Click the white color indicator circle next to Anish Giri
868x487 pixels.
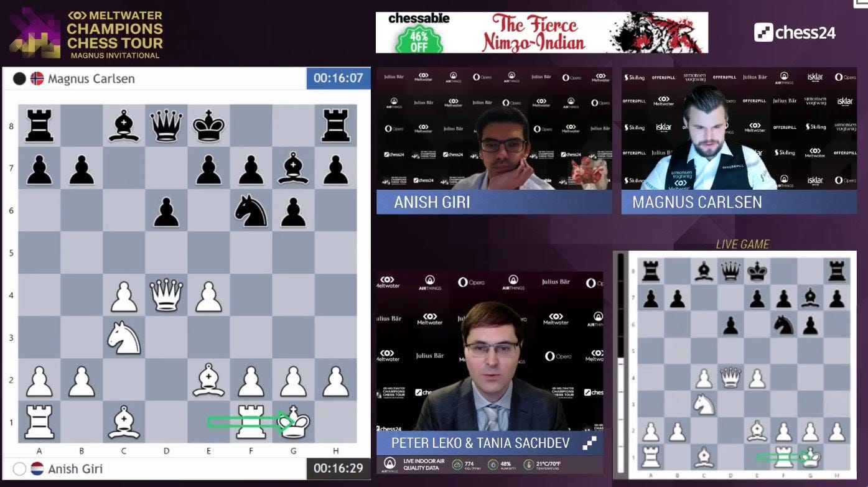pyautogui.click(x=19, y=468)
